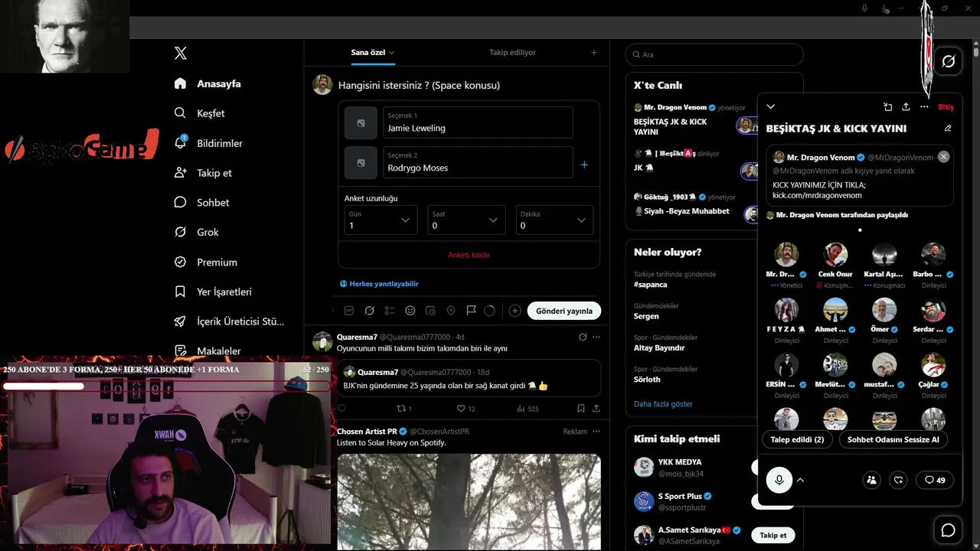Click the Makaleler icon in sidebar
This screenshot has height=551, width=980.
(181, 351)
